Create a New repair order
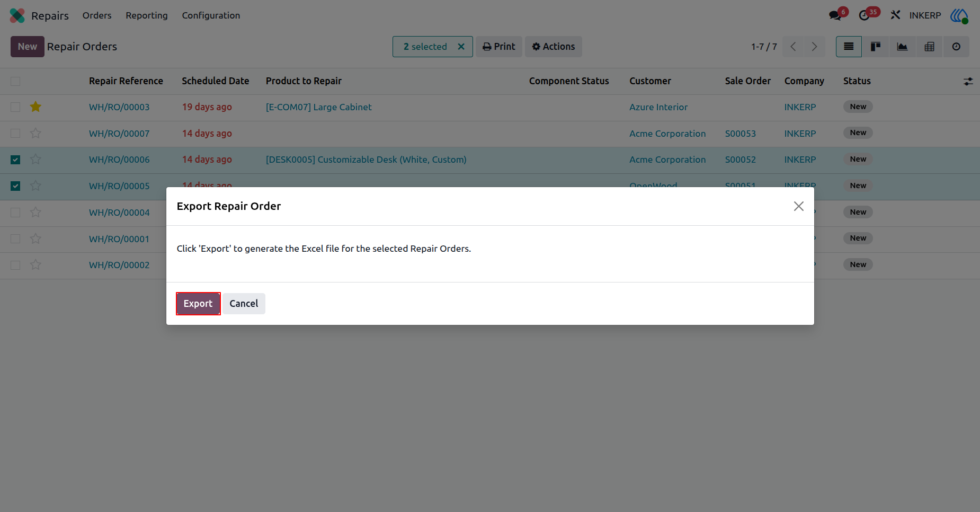980x512 pixels. pyautogui.click(x=28, y=47)
